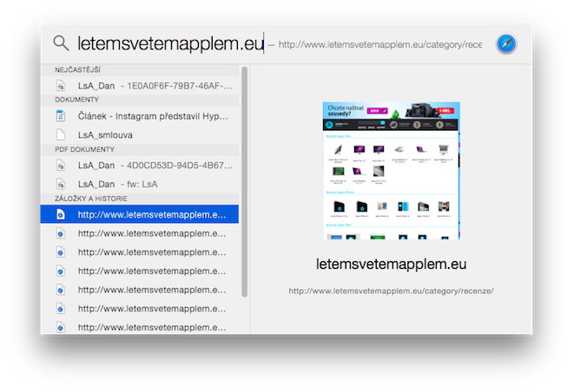573x392 pixels.
Task: Click the Spotlight magnifying glass icon
Action: (61, 43)
